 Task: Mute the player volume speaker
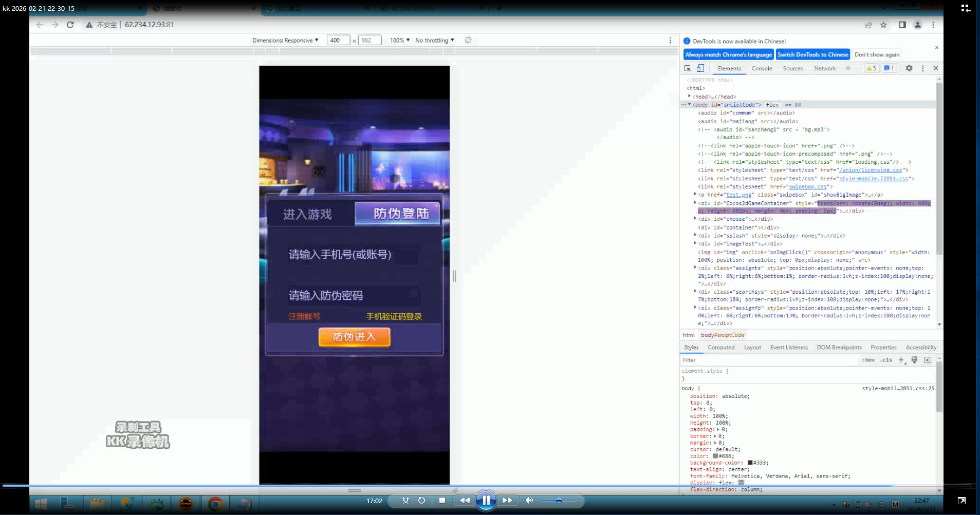pyautogui.click(x=529, y=501)
